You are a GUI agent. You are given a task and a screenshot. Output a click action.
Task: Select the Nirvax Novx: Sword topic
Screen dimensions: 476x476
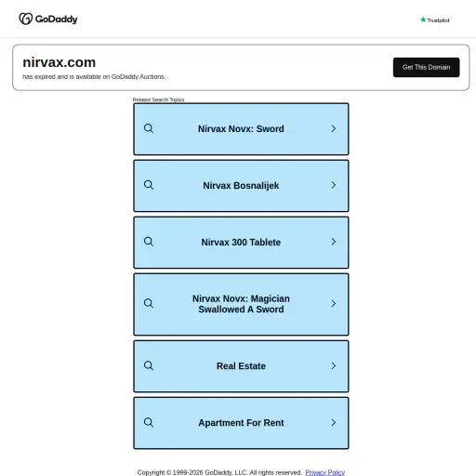[x=241, y=129]
